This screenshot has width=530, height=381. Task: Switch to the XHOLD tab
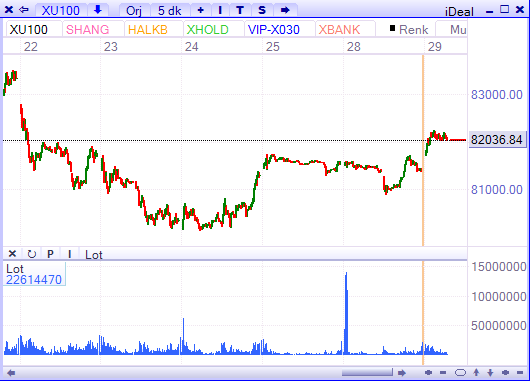(208, 29)
